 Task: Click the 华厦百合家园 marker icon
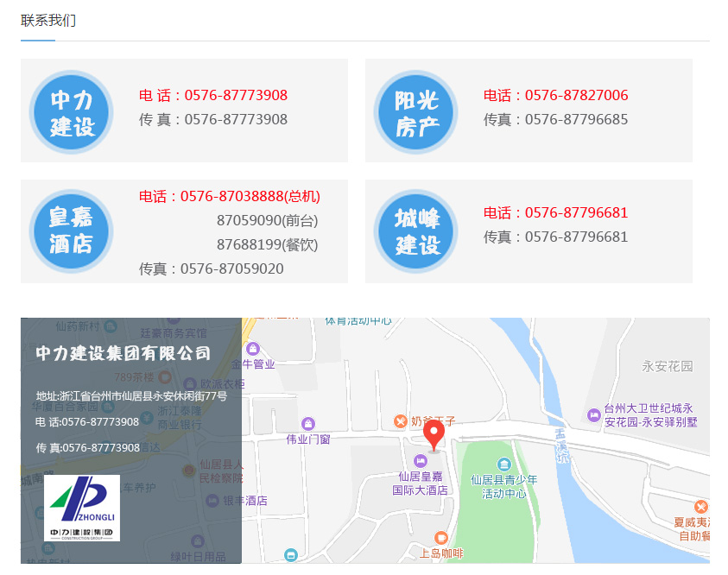(x=108, y=407)
